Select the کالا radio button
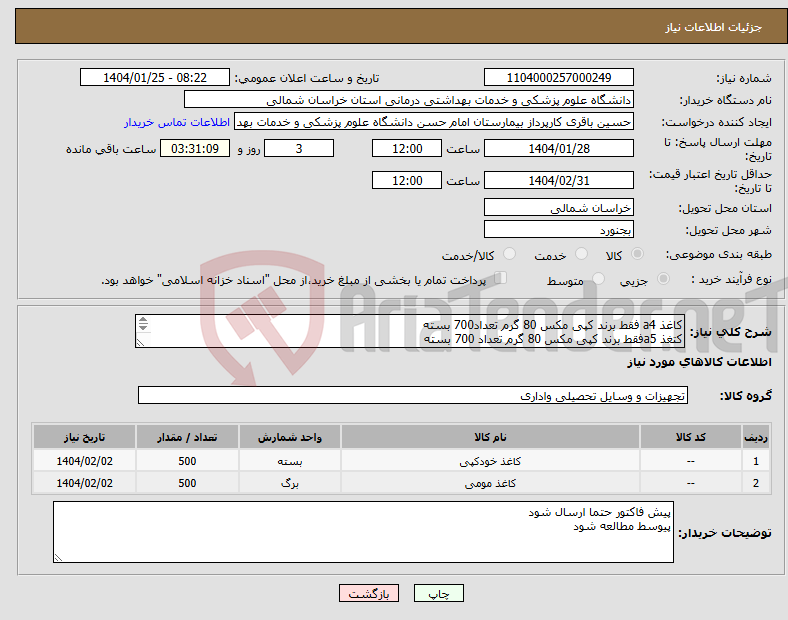Viewport: 788px width, 620px height. coord(637,254)
